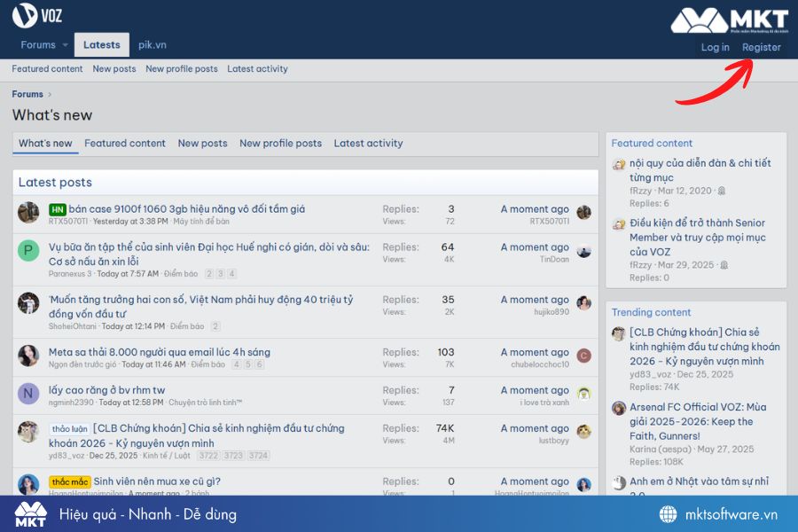Click Karina (aespa) avatar in Trending content

(x=618, y=408)
